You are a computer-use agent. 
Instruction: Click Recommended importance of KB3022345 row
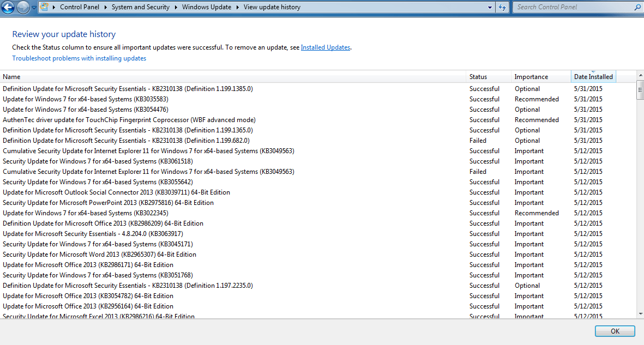[x=537, y=213]
